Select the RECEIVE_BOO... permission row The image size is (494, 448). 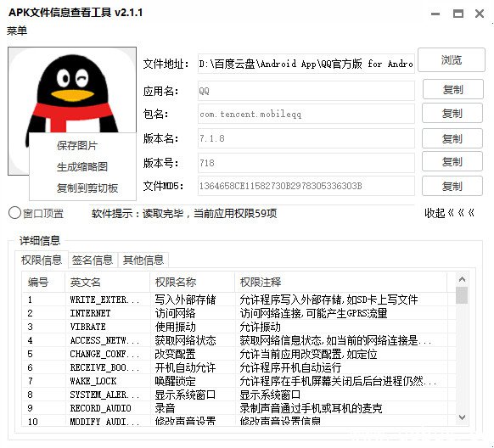point(239,367)
